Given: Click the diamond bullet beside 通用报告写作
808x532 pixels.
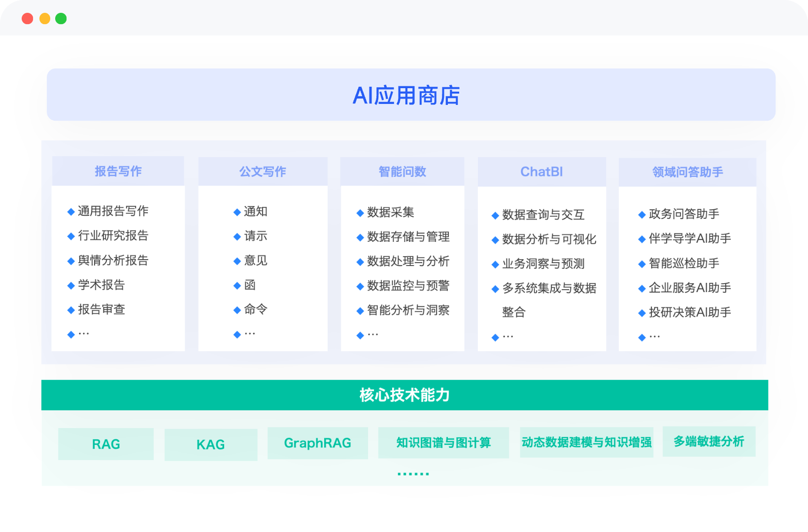Looking at the screenshot, I should pyautogui.click(x=71, y=212).
